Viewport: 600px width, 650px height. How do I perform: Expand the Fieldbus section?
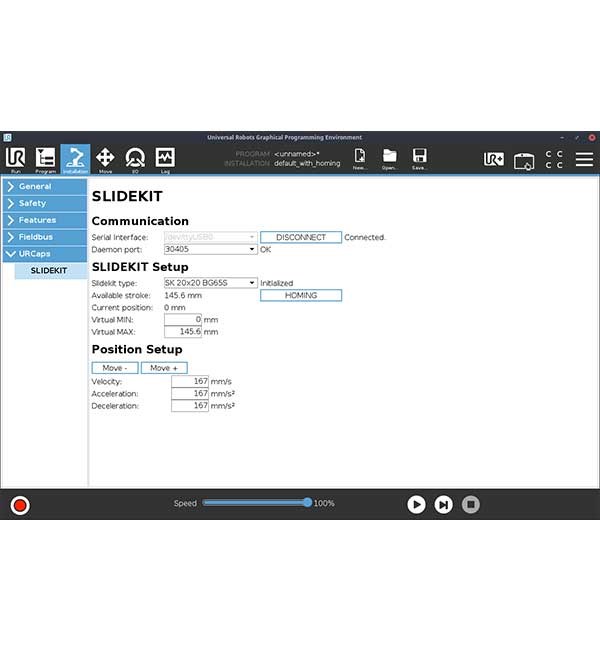[45, 237]
